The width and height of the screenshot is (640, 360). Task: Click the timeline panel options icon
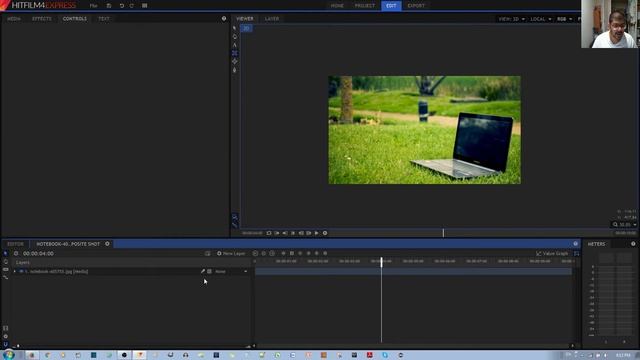[576, 244]
